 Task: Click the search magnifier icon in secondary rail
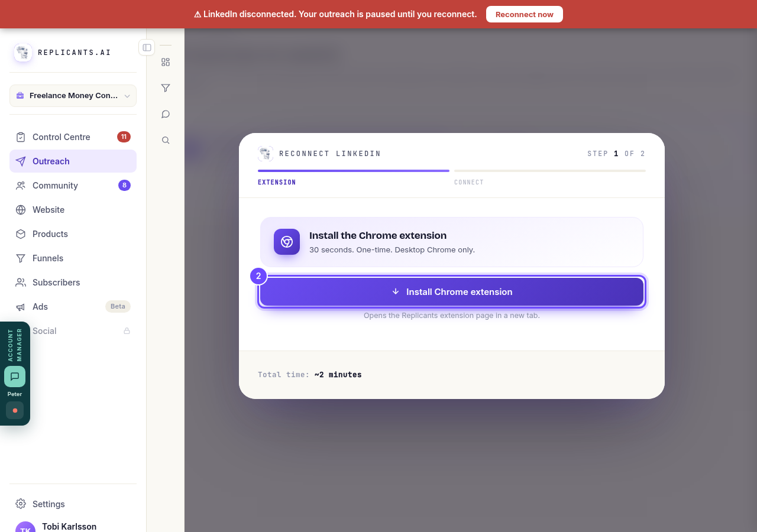click(x=166, y=140)
